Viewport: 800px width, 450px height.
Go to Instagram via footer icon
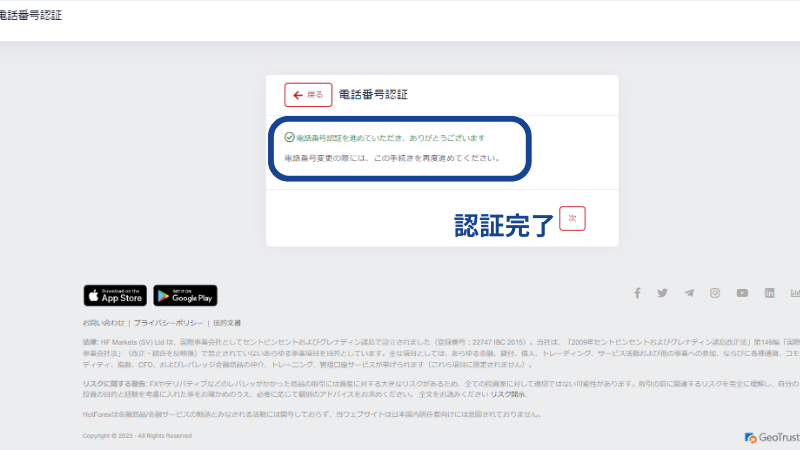point(715,293)
